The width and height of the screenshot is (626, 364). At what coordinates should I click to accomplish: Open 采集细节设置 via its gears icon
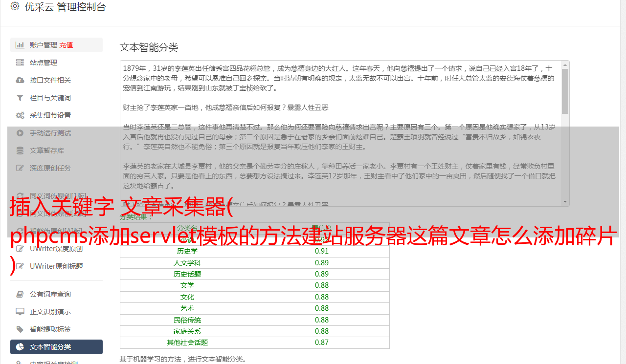pyautogui.click(x=20, y=115)
